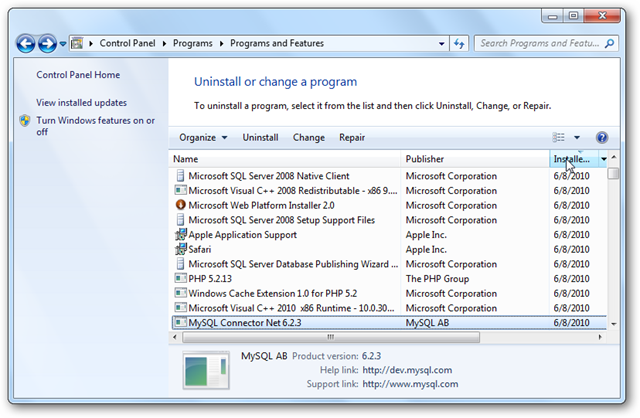Open Help with the question mark icon
This screenshot has width=640, height=418.
coord(602,138)
